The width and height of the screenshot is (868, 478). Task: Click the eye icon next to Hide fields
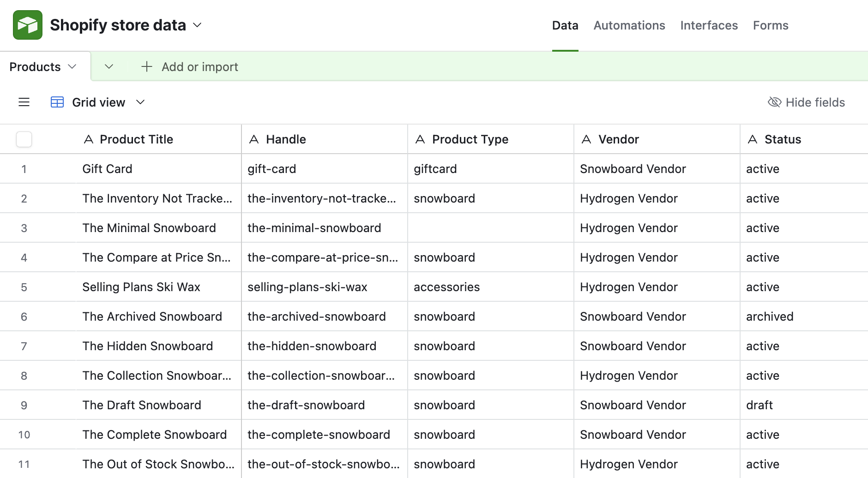[x=774, y=102]
